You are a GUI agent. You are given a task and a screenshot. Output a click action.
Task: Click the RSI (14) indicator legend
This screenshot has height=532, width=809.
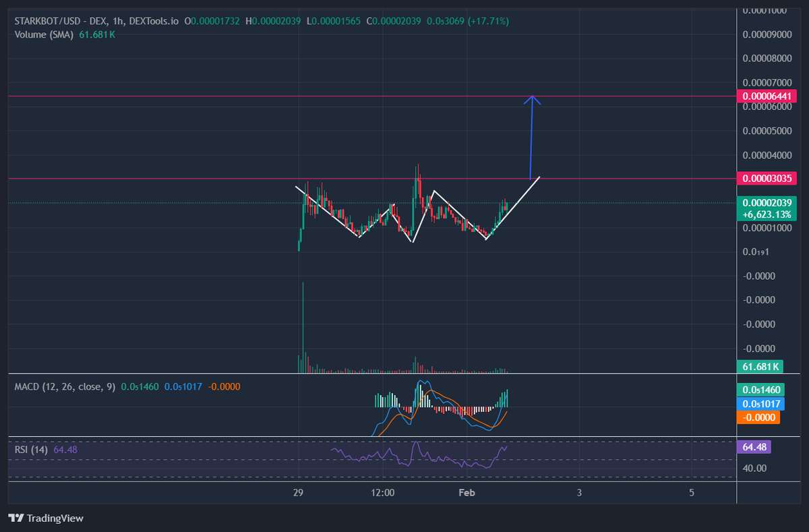tap(31, 449)
